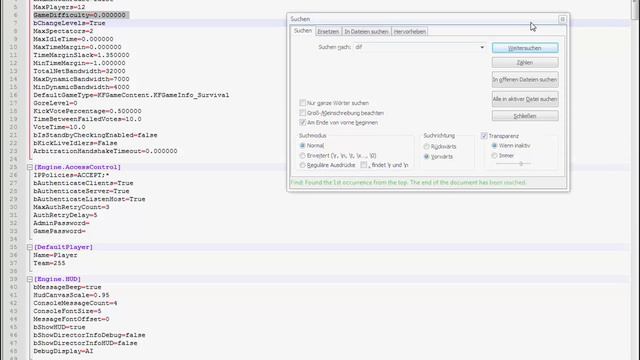Click the DebugDisplay=AI line
This screenshot has height=360, width=640.
coord(63,351)
